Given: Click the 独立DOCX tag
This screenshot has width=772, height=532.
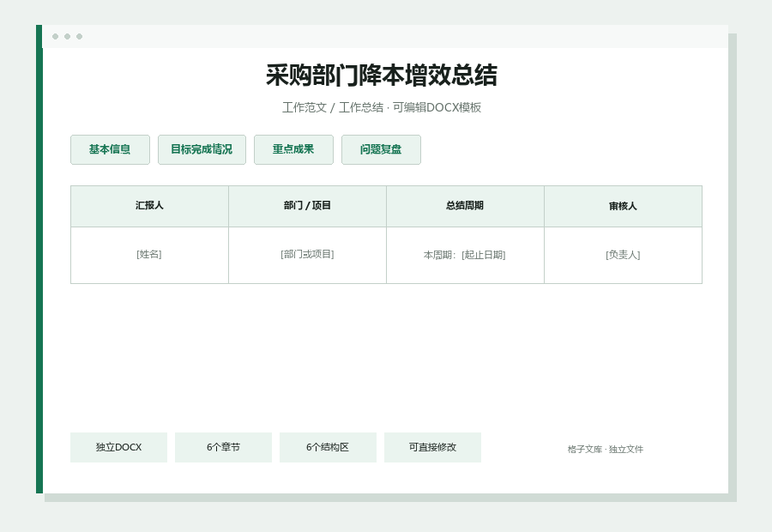Looking at the screenshot, I should pos(118,447).
